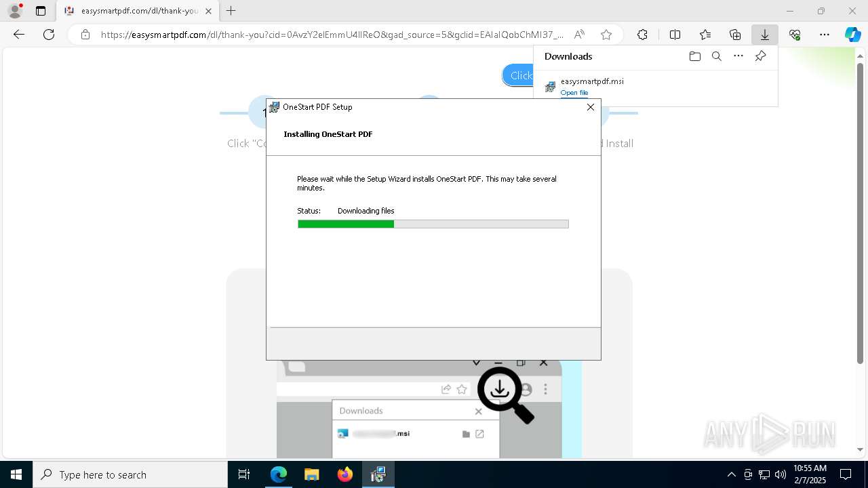Screen dimensions: 868x488
Task: Select the installer taskbar icon
Action: pos(378,474)
